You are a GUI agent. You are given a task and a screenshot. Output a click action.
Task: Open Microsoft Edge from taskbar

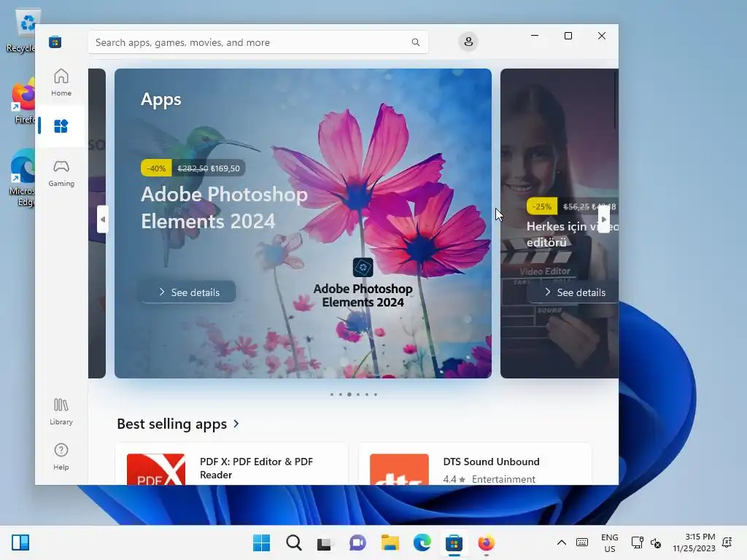(422, 542)
